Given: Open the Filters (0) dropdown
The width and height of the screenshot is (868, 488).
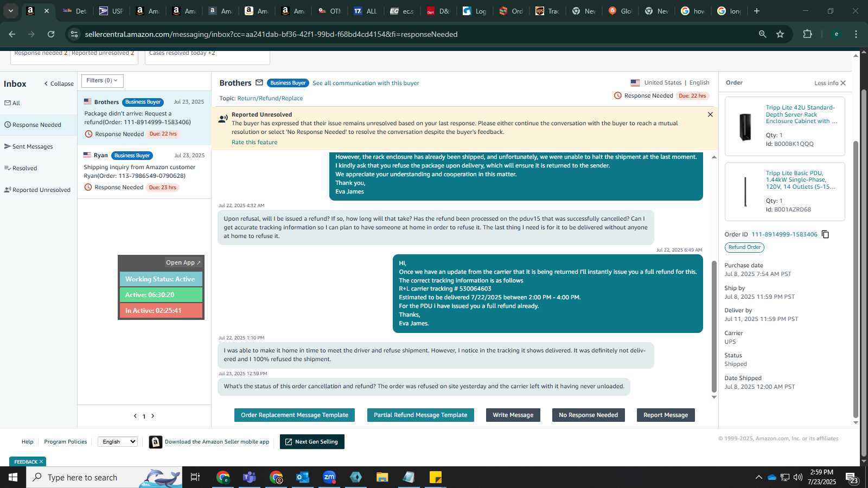Looking at the screenshot, I should tap(102, 81).
